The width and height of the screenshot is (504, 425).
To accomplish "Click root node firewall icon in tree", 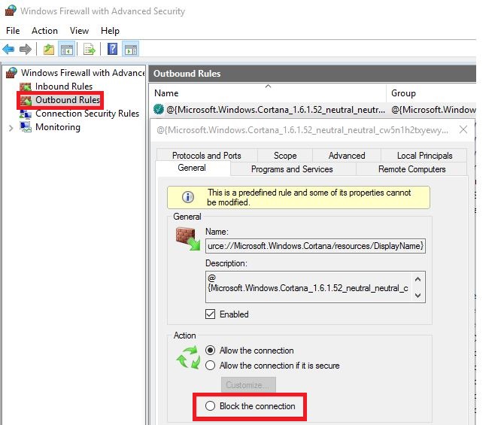I will point(11,73).
